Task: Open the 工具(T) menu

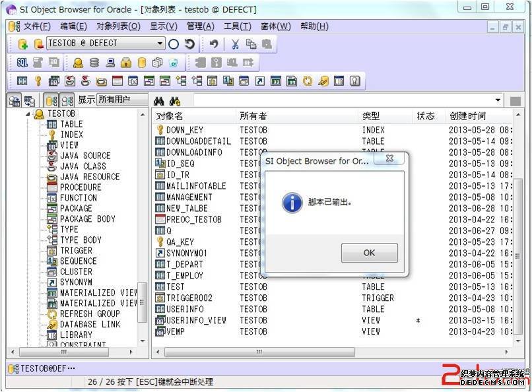Action: (x=237, y=26)
